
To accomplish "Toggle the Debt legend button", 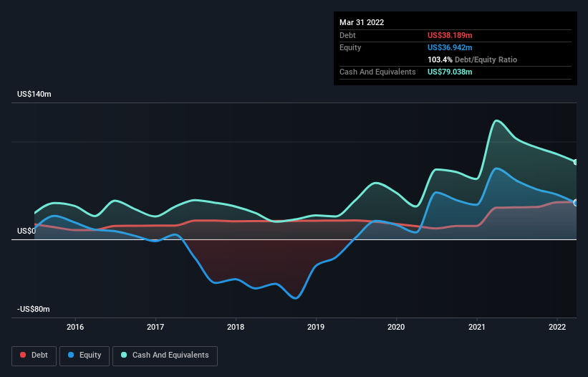I will [x=34, y=355].
